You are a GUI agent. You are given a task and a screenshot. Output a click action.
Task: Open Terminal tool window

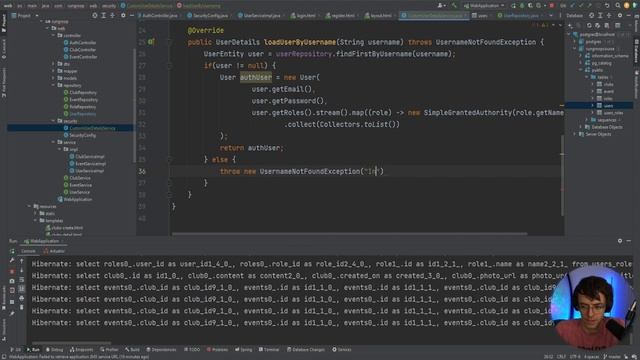click(269, 350)
